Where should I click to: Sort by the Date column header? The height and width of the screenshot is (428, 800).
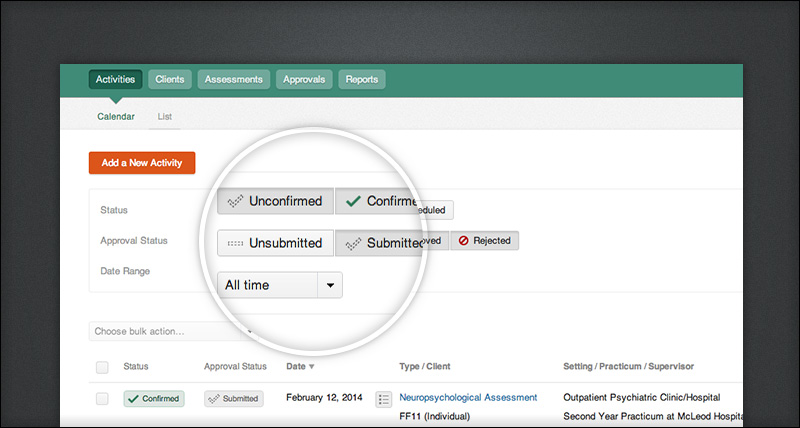coord(301,366)
